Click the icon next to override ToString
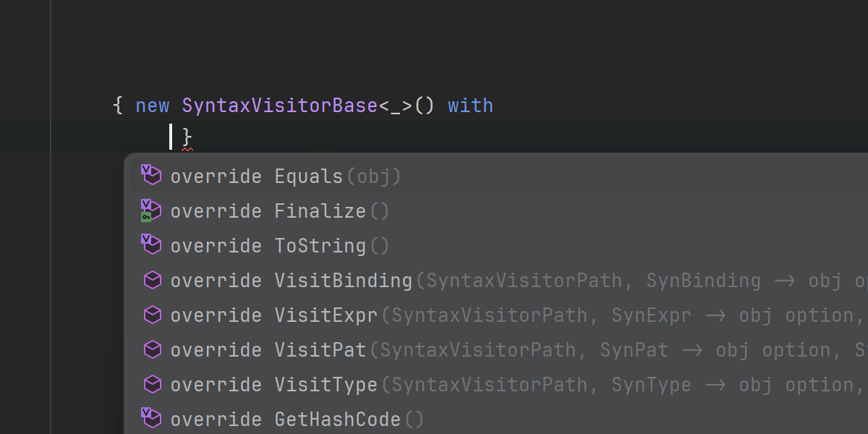Screen dimensions: 868x434 click(x=151, y=245)
